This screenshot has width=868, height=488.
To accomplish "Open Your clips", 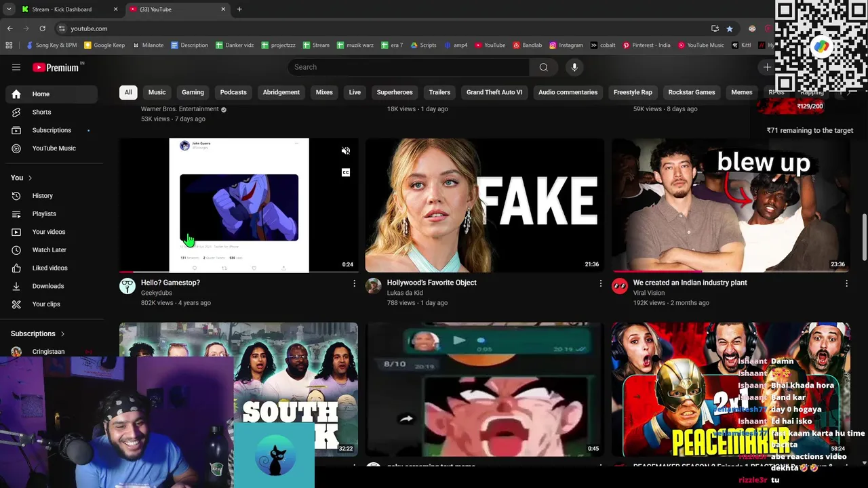I will [x=52, y=304].
